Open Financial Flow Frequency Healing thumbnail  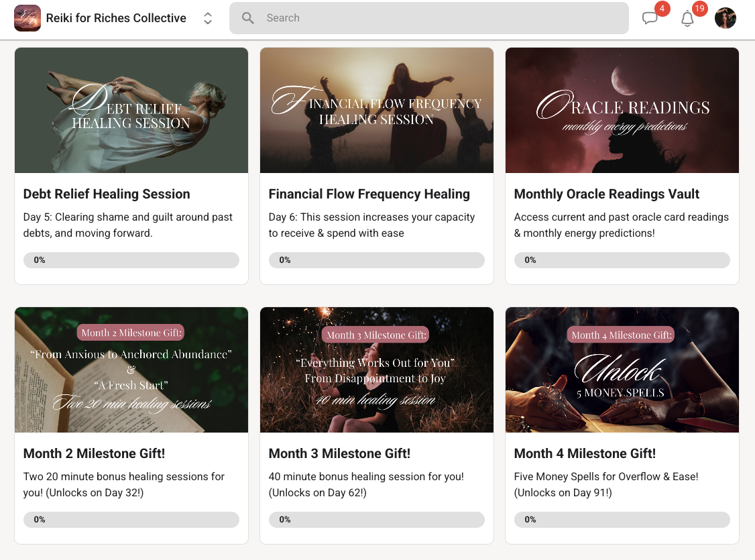click(377, 111)
